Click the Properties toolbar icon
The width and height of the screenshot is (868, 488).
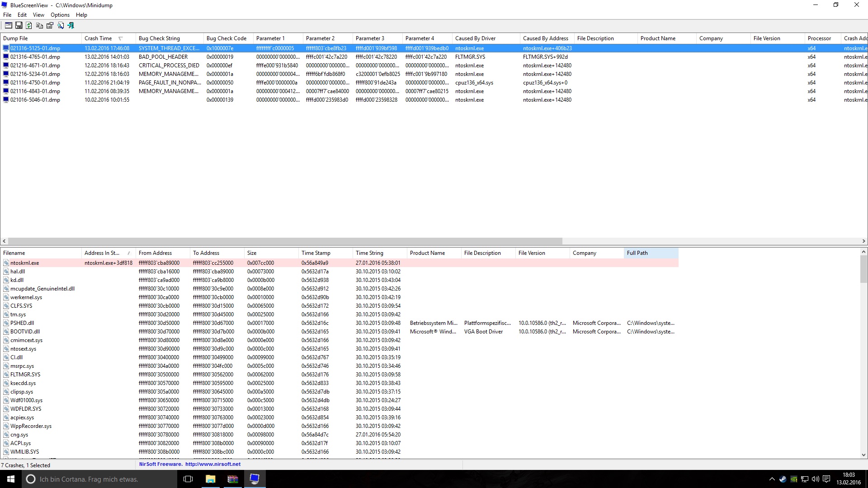click(50, 26)
